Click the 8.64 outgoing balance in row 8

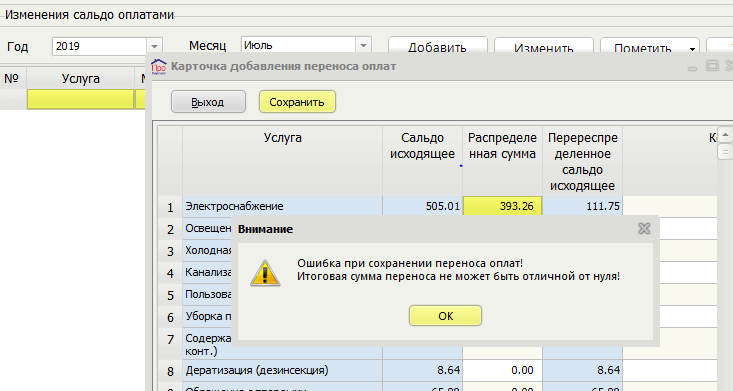click(422, 370)
